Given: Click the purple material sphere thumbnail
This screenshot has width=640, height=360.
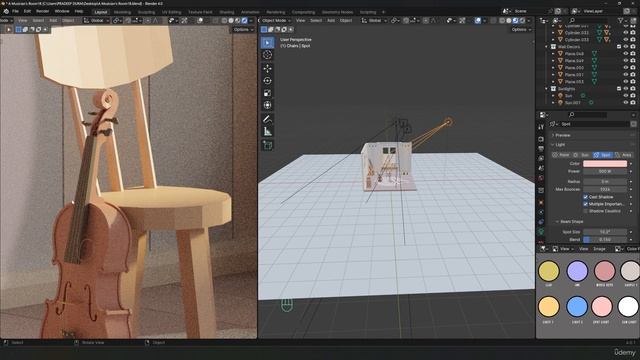Looking at the screenshot, I should click(x=577, y=271).
